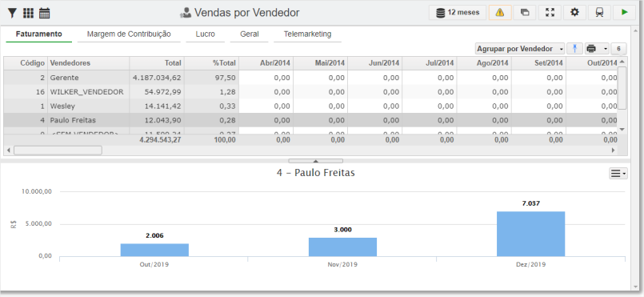Switch to the Telemarketing tab
Viewport: 644px width, 297px height.
(308, 34)
